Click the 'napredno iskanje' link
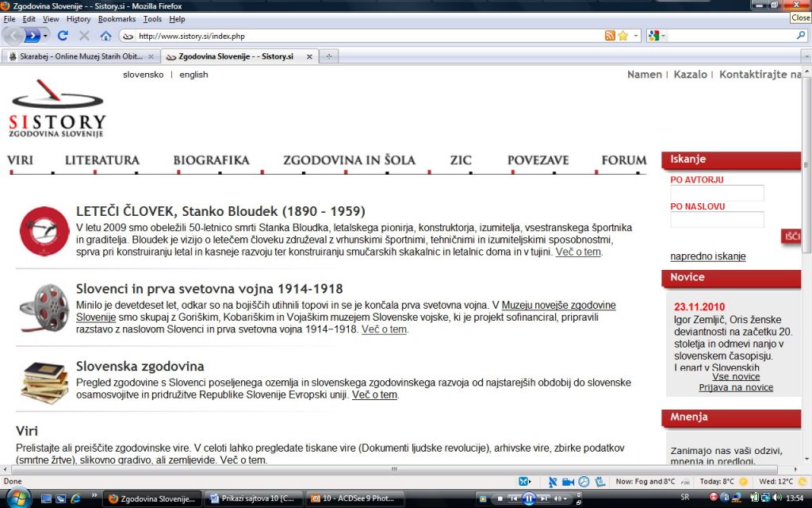812x508 pixels. pos(707,256)
